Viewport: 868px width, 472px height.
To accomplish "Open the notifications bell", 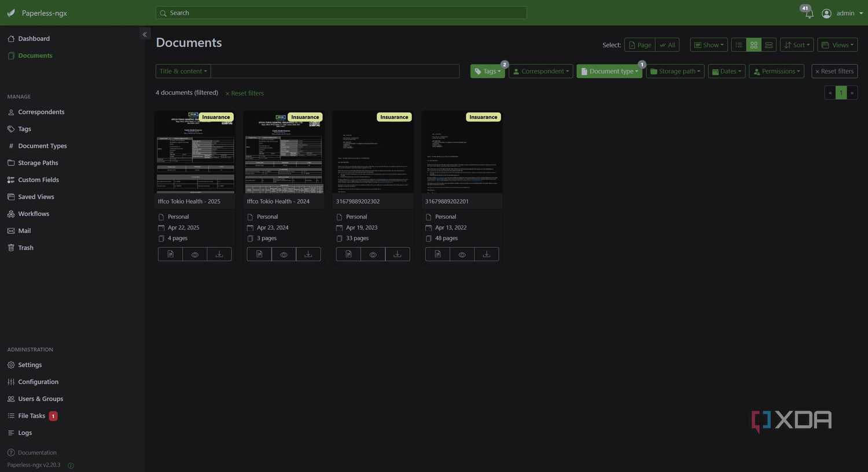I will point(809,13).
